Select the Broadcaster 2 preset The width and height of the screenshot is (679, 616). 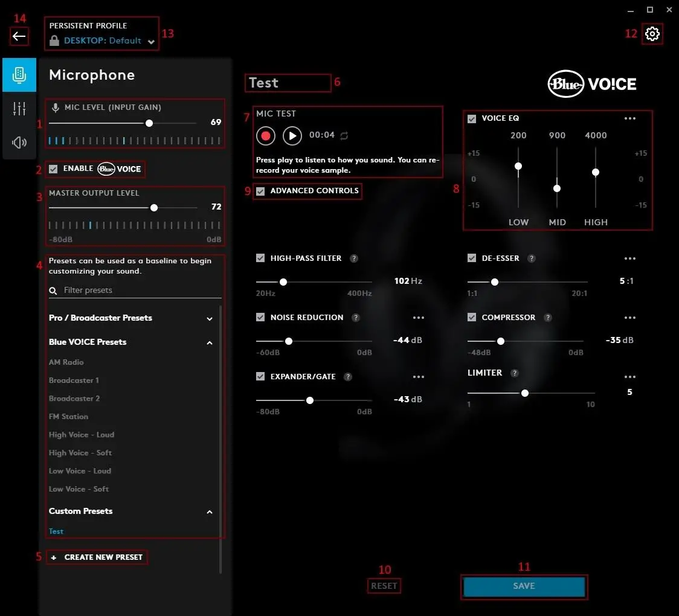tap(74, 399)
